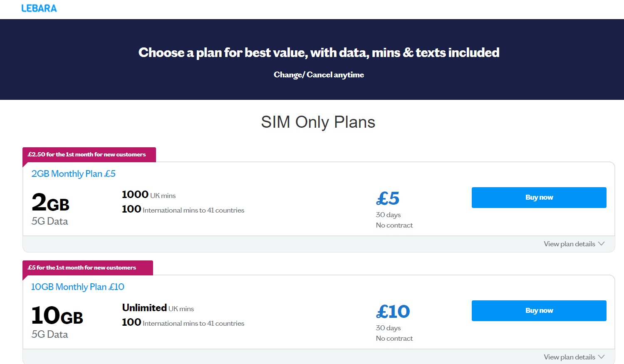Click the chevron beside 2GB plan details
The image size is (624, 364).
[601, 244]
